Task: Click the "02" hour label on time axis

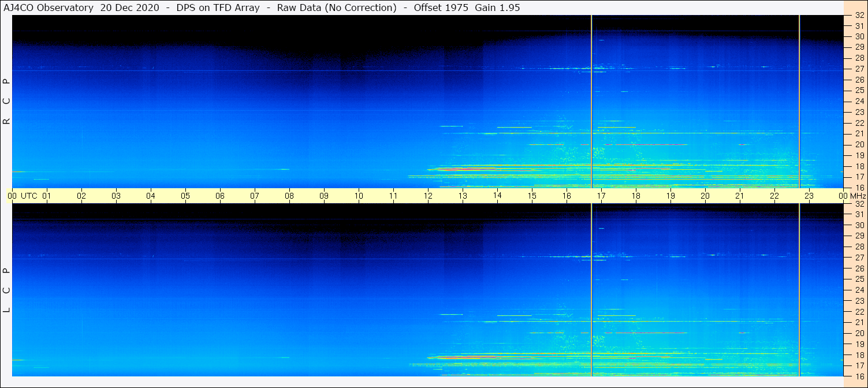Action: click(81, 196)
